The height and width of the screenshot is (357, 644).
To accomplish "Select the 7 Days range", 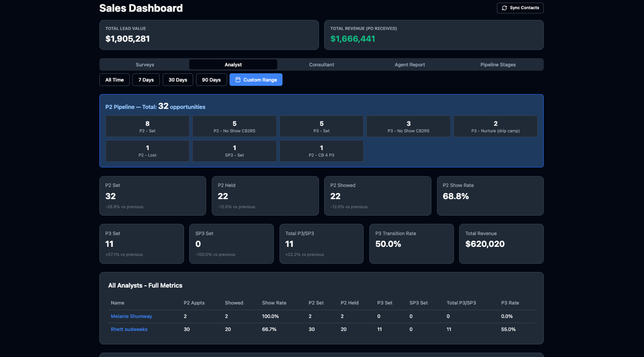I will [x=146, y=80].
